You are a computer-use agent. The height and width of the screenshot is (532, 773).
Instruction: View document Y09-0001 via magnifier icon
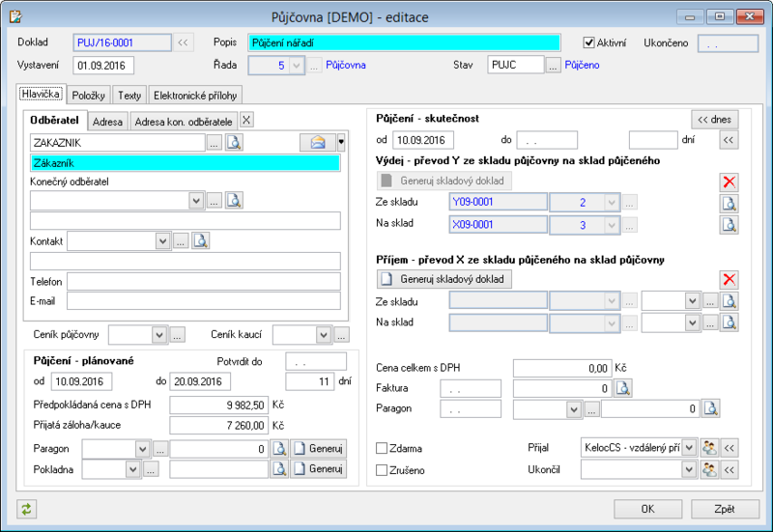pos(730,203)
